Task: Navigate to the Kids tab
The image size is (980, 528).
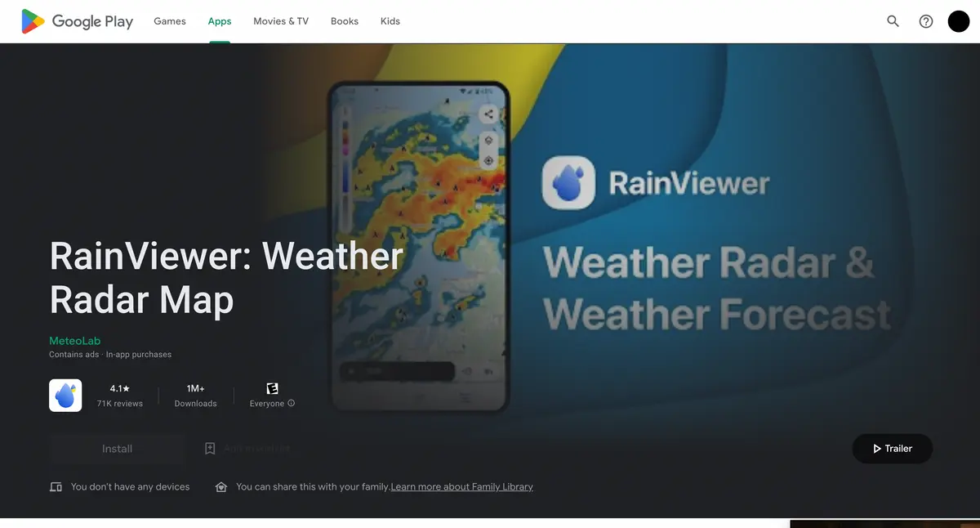Action: tap(390, 21)
